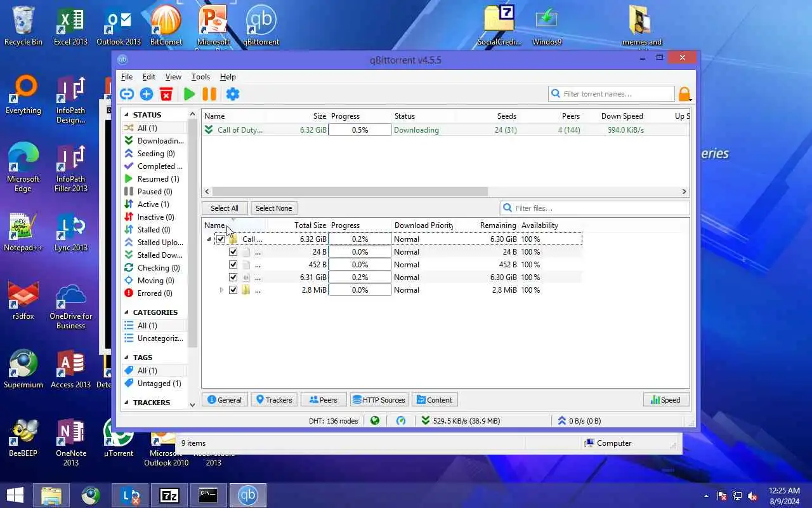Screen dimensions: 812x508
Task: Open Download Priority dropdown for 24 B file
Action: (x=422, y=252)
